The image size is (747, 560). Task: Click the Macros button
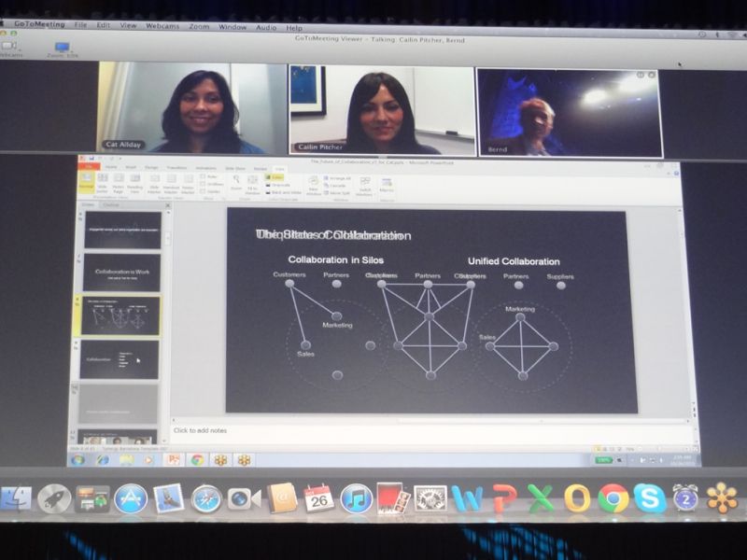(x=387, y=185)
